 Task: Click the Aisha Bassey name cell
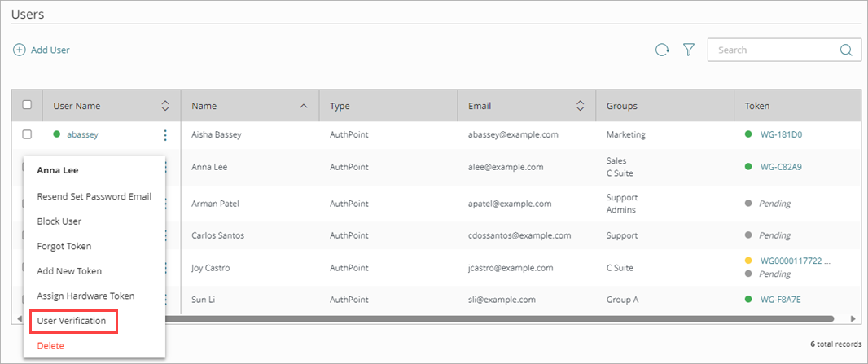pyautogui.click(x=217, y=134)
